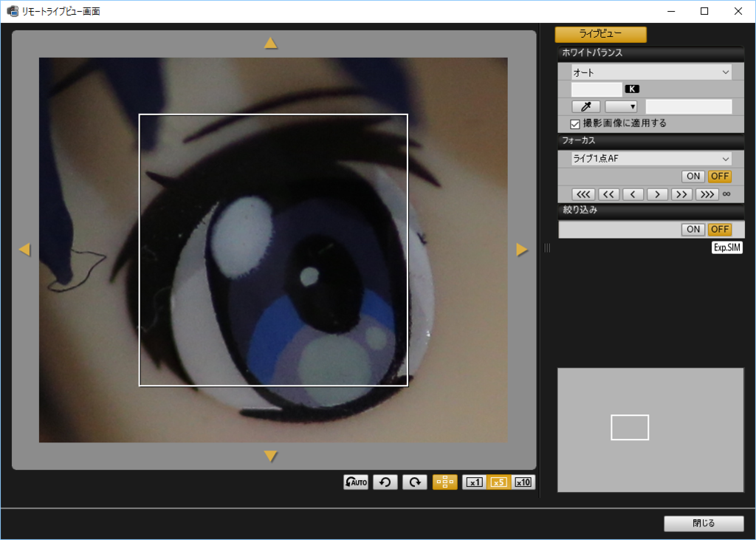Screen dimensions: 756x540
Task: Turn focus OFF
Action: [720, 176]
